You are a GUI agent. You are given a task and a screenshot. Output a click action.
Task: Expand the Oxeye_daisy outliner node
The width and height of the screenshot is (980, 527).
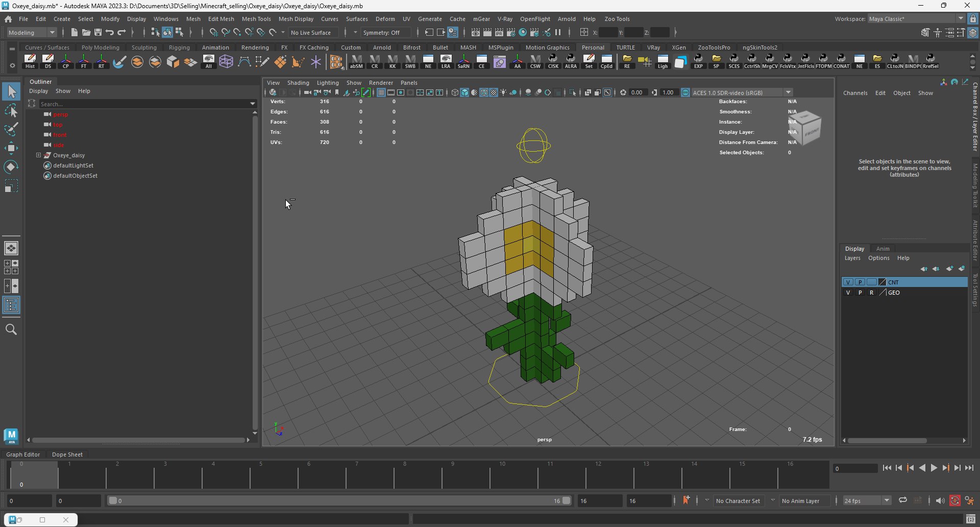tap(38, 155)
